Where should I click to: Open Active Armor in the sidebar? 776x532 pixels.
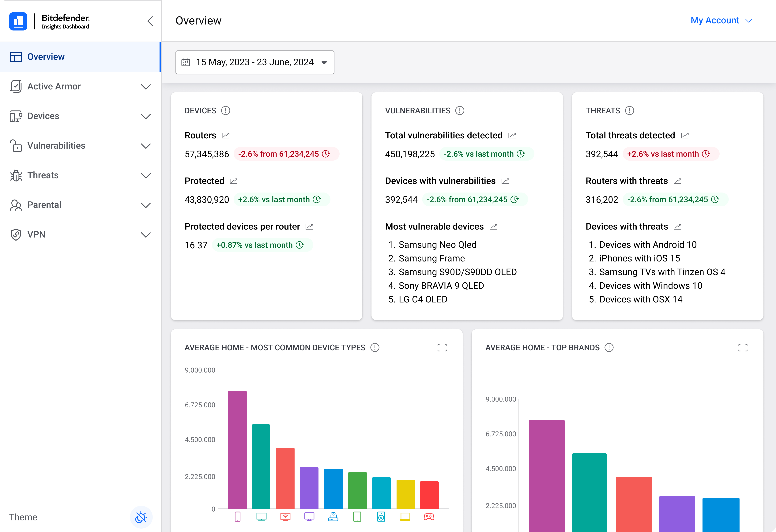[54, 86]
